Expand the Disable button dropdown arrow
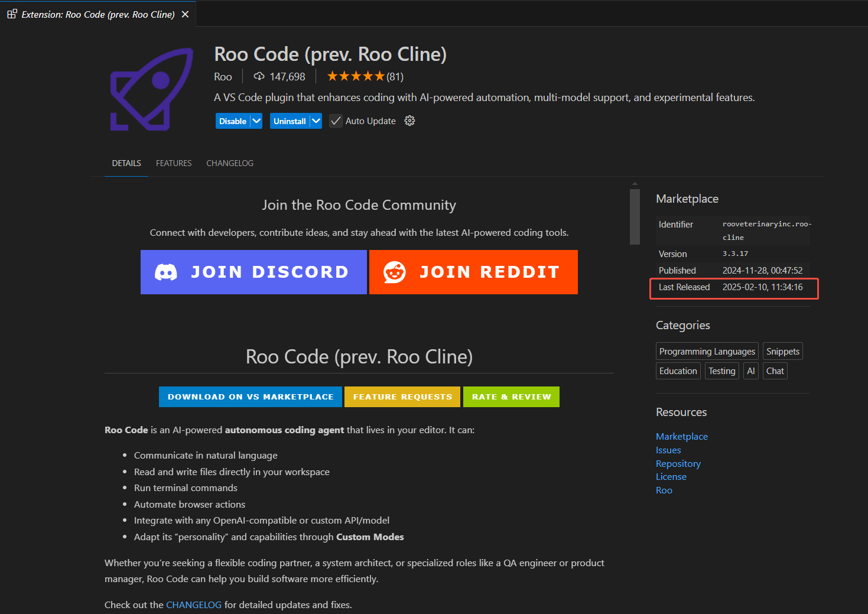The width and height of the screenshot is (868, 614). [x=256, y=121]
